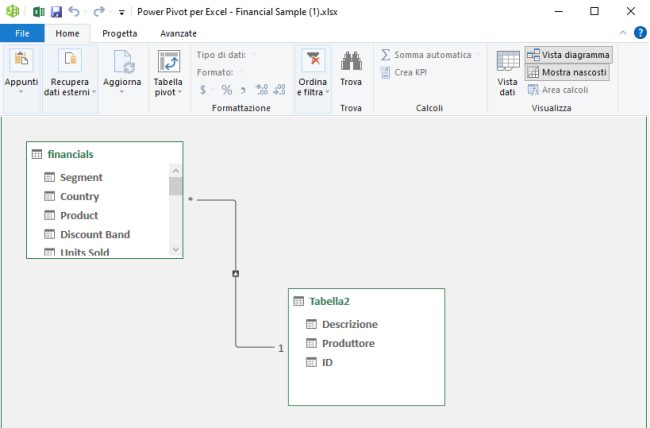Select the Units Sold field
The width and height of the screenshot is (650, 428).
point(85,252)
